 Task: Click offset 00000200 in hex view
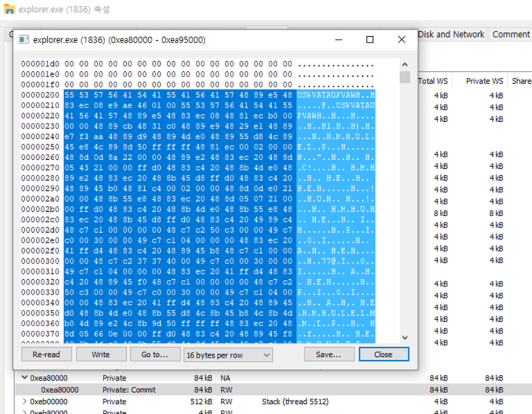[x=40, y=95]
